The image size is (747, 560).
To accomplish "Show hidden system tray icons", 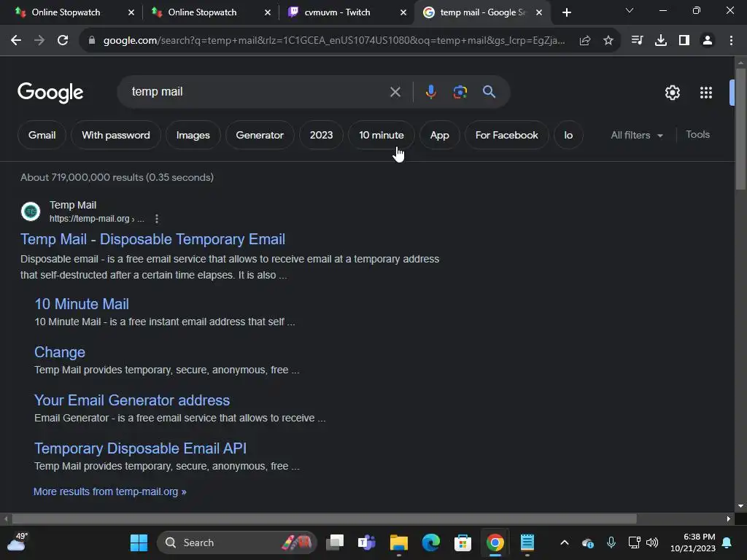I will [x=565, y=542].
